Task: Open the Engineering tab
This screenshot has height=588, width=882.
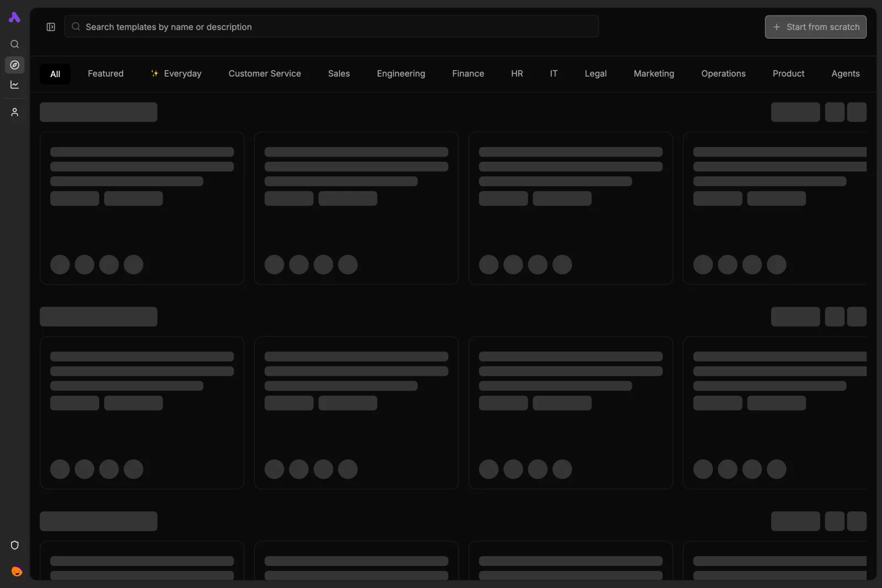Action: click(401, 74)
